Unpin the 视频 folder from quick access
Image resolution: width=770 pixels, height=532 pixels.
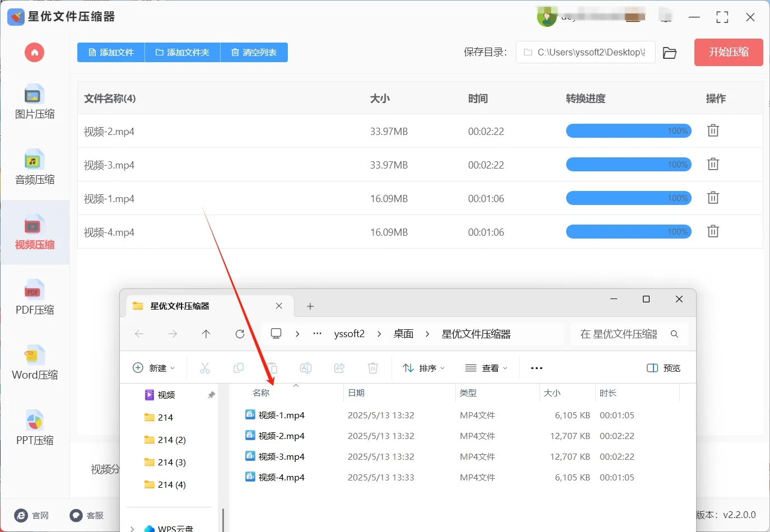point(211,395)
